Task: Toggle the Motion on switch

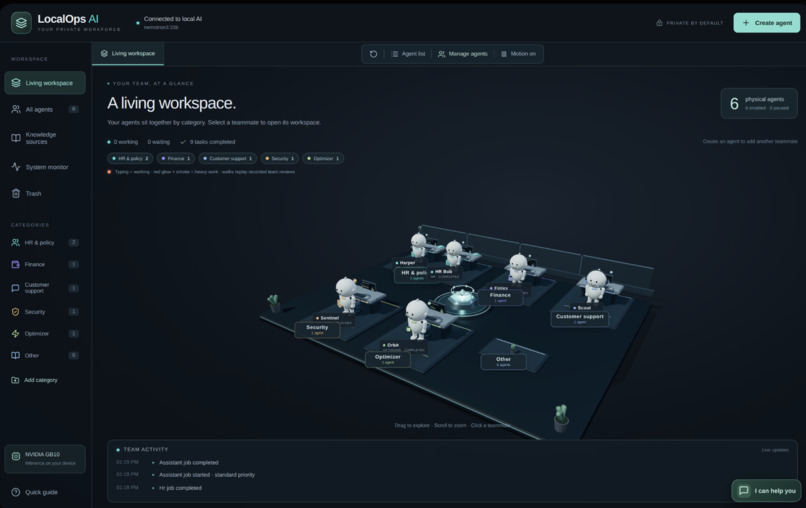Action: click(518, 54)
